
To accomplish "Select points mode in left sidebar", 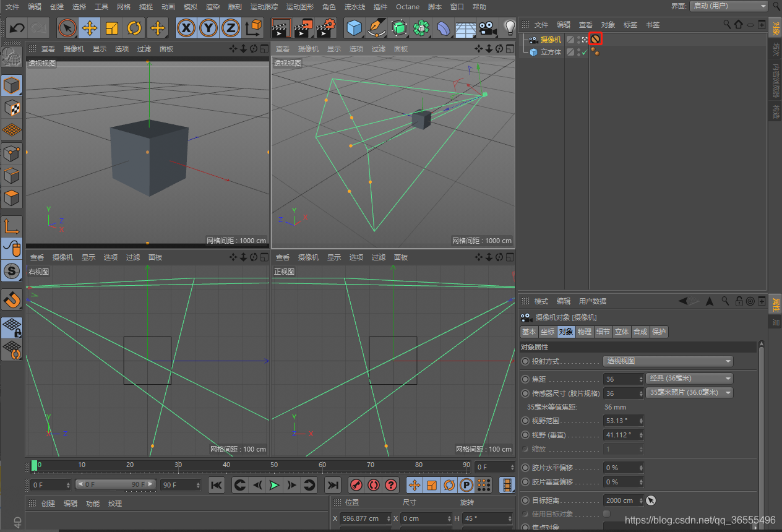I will pos(12,153).
